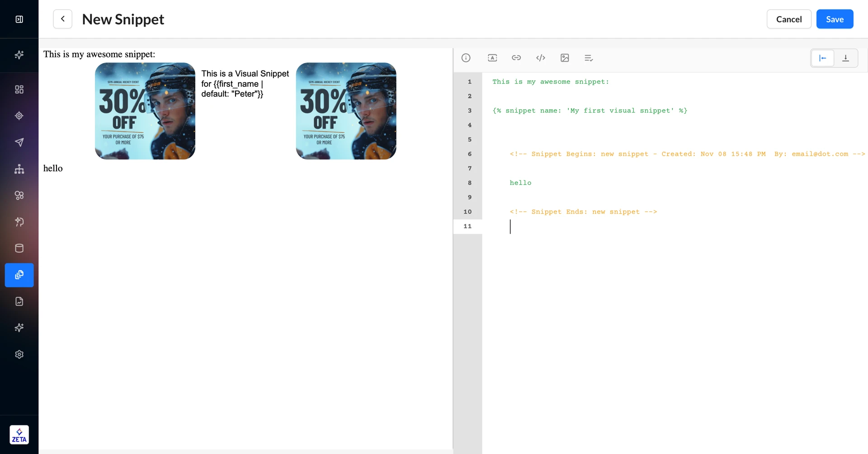Save the new snippet
Screen dimensions: 868x454
835,19
